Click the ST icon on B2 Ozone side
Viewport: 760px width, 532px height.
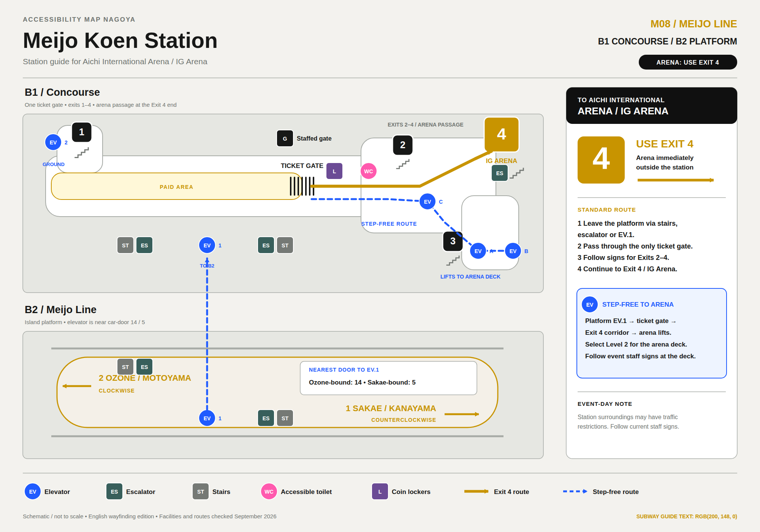(125, 367)
